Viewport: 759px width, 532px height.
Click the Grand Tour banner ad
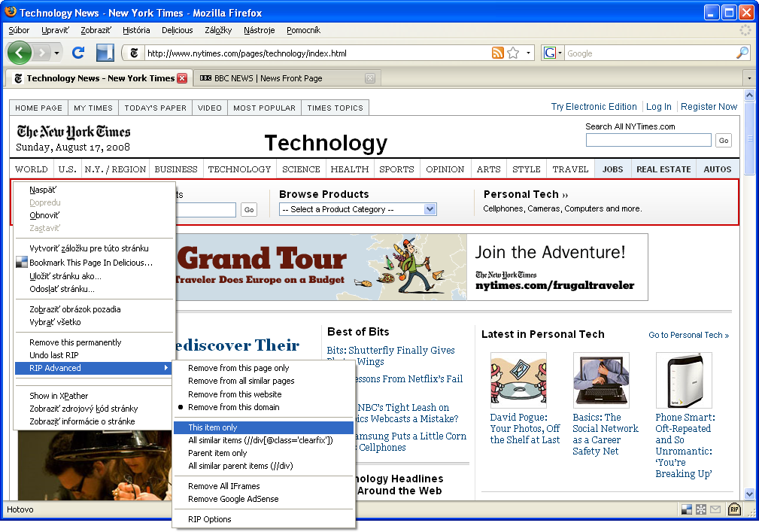412,267
